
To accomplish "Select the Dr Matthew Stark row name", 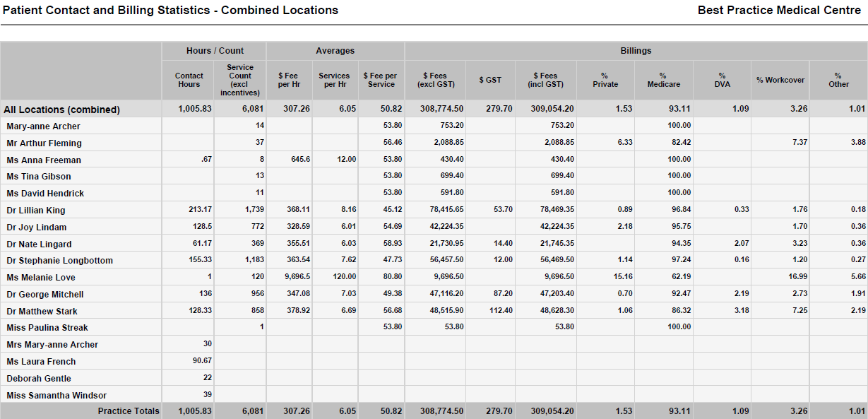I will tap(42, 312).
